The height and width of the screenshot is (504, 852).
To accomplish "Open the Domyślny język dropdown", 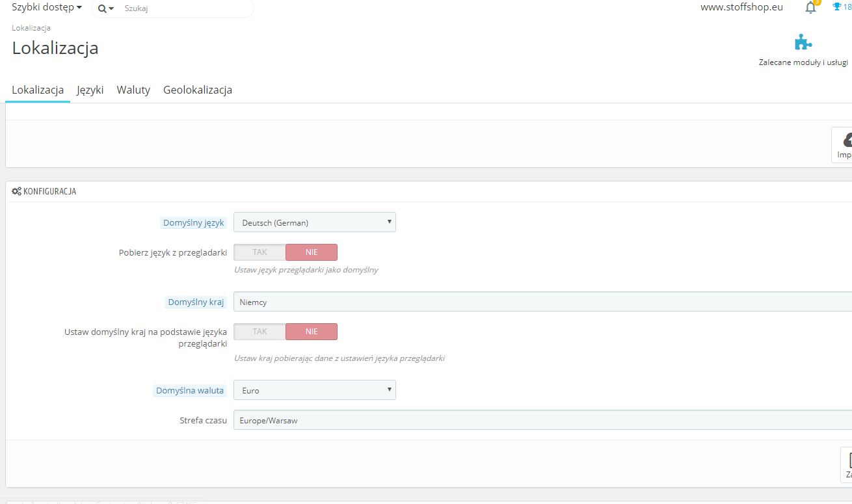I will click(315, 222).
